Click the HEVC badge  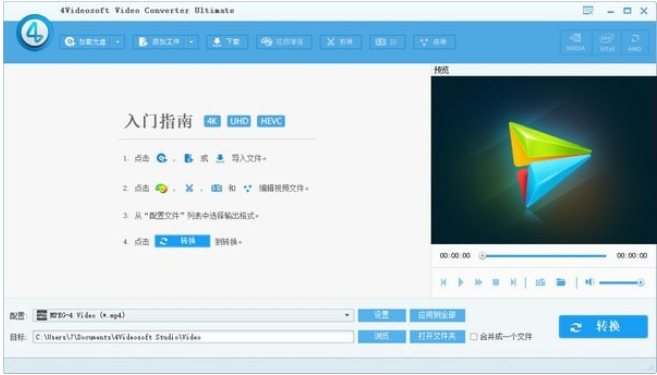pos(271,122)
